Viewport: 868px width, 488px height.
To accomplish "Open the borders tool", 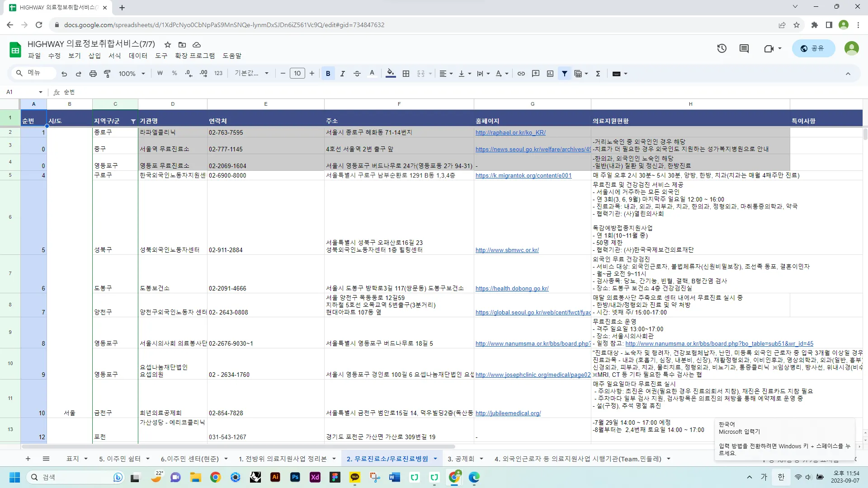I will pyautogui.click(x=406, y=74).
